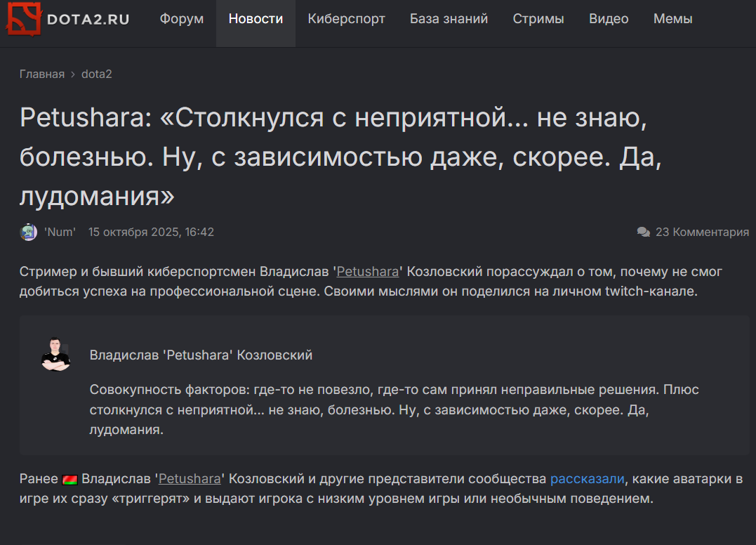Click the dota2 breadcrumb link

(97, 74)
